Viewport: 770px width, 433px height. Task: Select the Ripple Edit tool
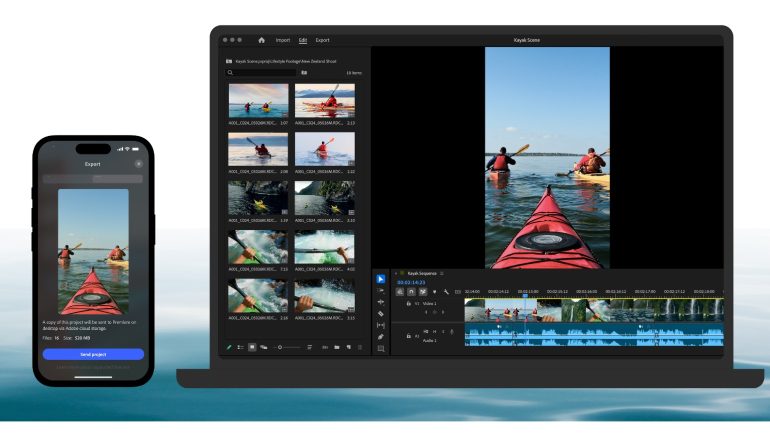381,301
